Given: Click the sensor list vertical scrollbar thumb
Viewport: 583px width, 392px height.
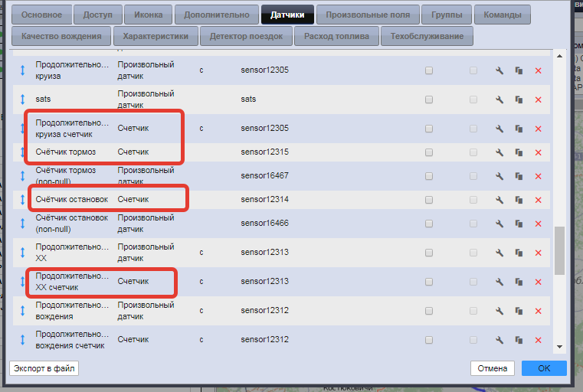Looking at the screenshot, I should [x=559, y=249].
